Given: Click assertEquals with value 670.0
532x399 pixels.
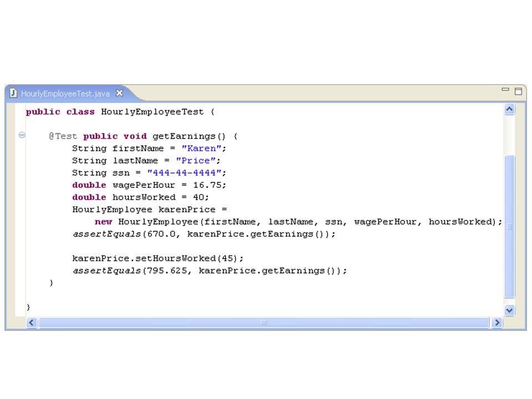Looking at the screenshot, I should pos(203,234).
